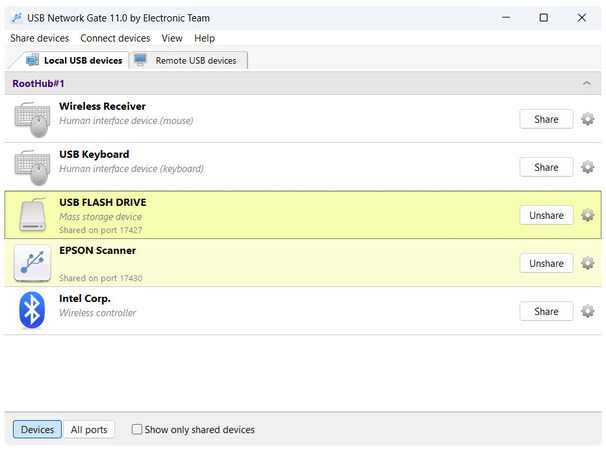
Task: Unshare the EPSON Scanner
Action: tap(546, 263)
